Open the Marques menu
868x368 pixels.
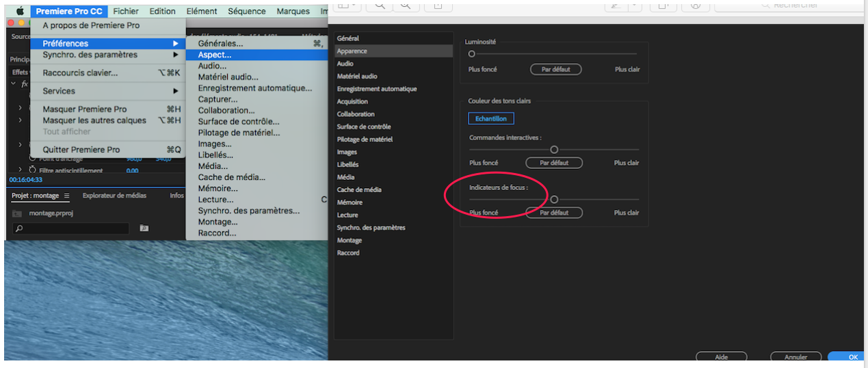293,11
